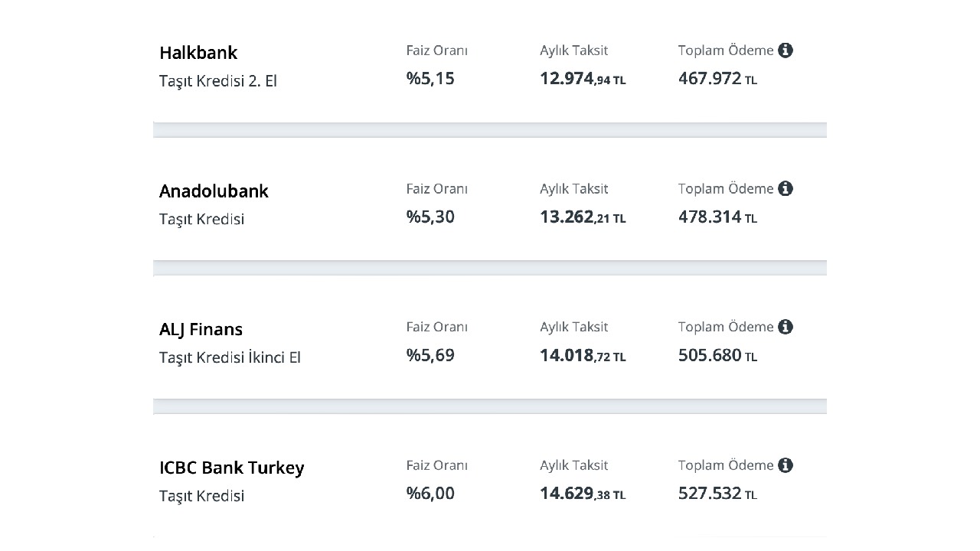Click ALJ Finans rate value %5,69
Image resolution: width=980 pixels, height=551 pixels.
coord(430,356)
